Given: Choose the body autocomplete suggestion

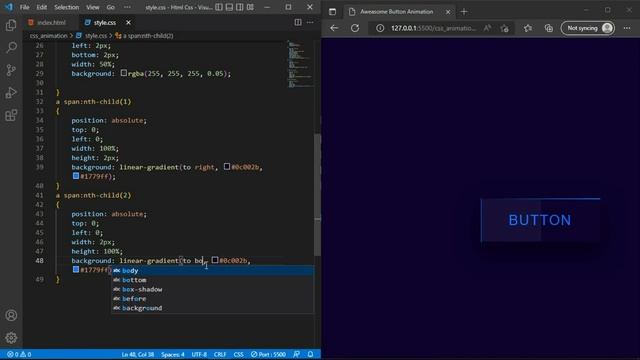Looking at the screenshot, I should click(x=213, y=271).
